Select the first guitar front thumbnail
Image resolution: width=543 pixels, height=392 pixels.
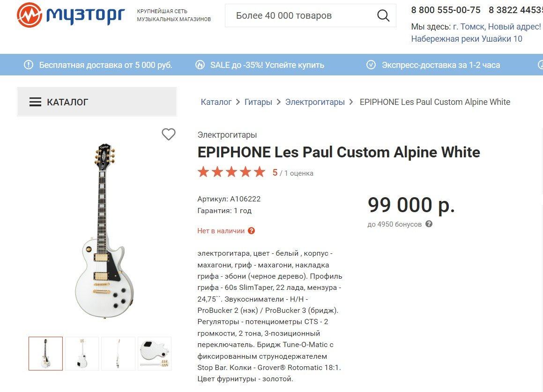pos(45,354)
